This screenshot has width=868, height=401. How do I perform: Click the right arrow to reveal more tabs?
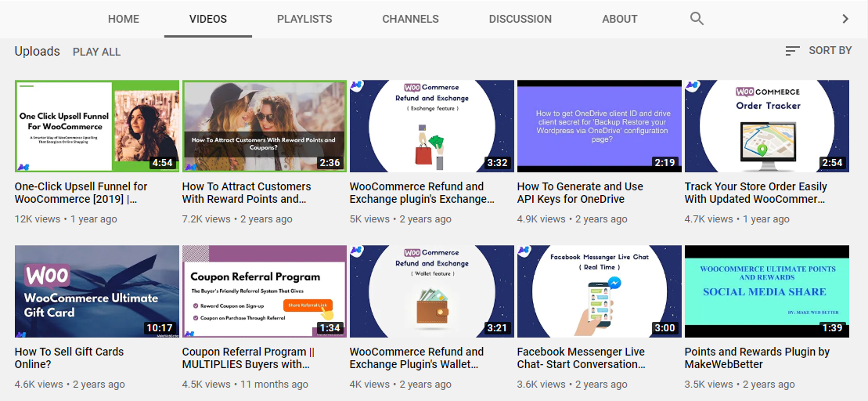(x=845, y=19)
